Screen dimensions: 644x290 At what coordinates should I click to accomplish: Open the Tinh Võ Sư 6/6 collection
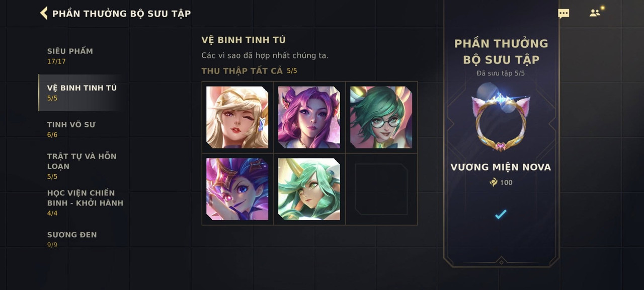pos(71,129)
